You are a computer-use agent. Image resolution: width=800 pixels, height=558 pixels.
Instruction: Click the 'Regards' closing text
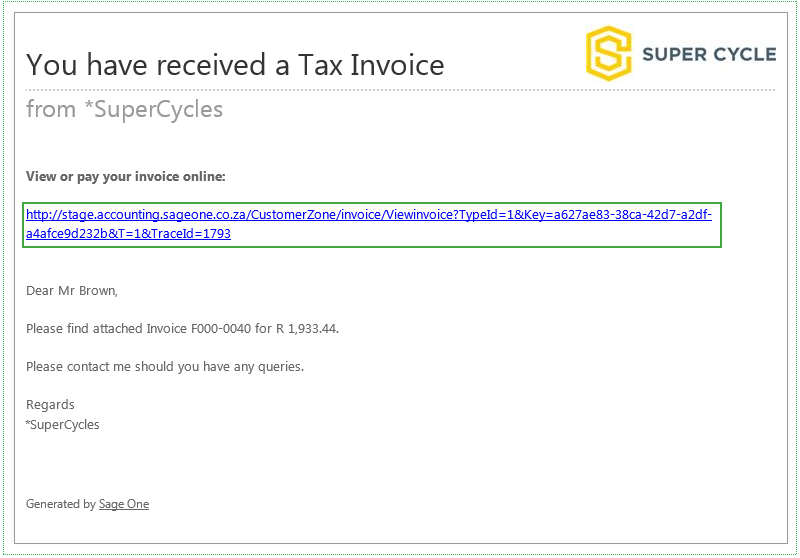(50, 405)
